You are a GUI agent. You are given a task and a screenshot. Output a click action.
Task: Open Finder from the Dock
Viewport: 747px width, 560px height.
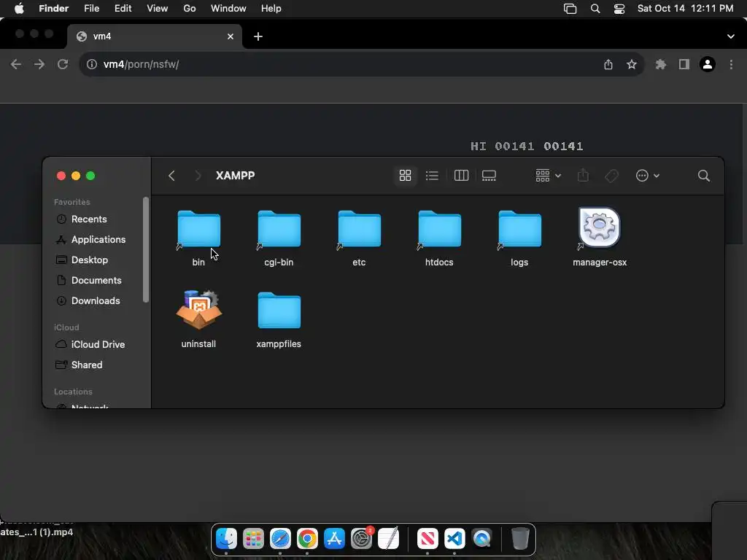tap(226, 539)
